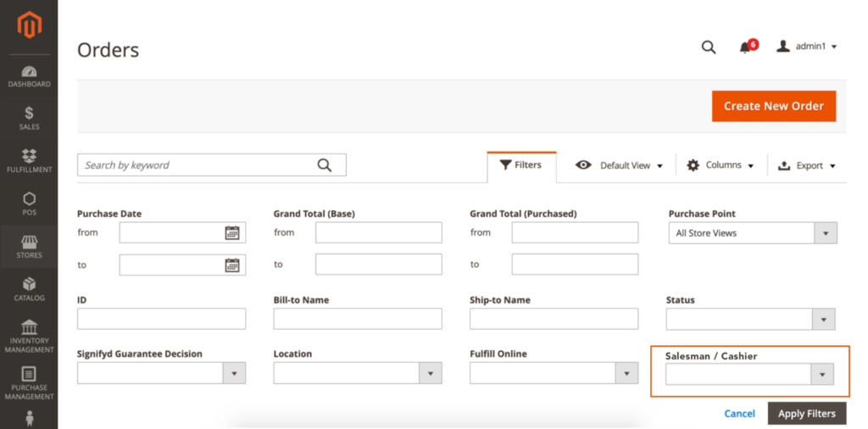
Task: Click the ID filter field
Action: coord(161,319)
